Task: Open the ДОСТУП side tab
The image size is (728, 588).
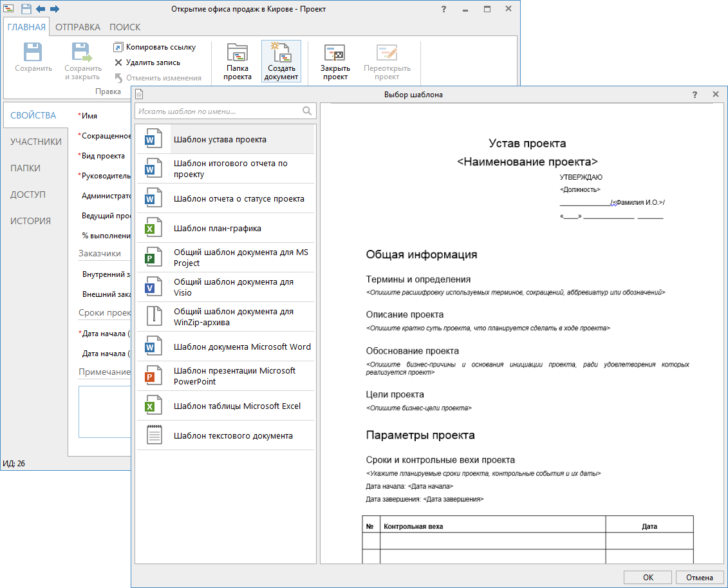Action: coord(28,194)
